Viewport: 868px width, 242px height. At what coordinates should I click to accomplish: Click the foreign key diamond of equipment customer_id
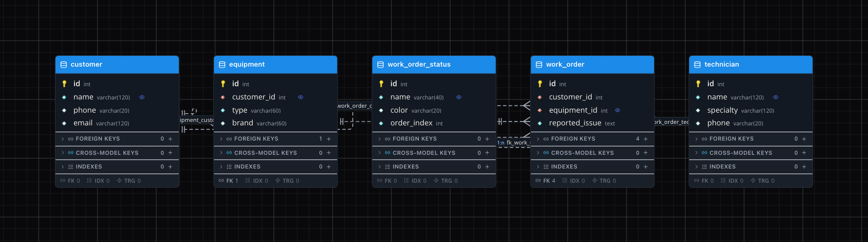223,97
